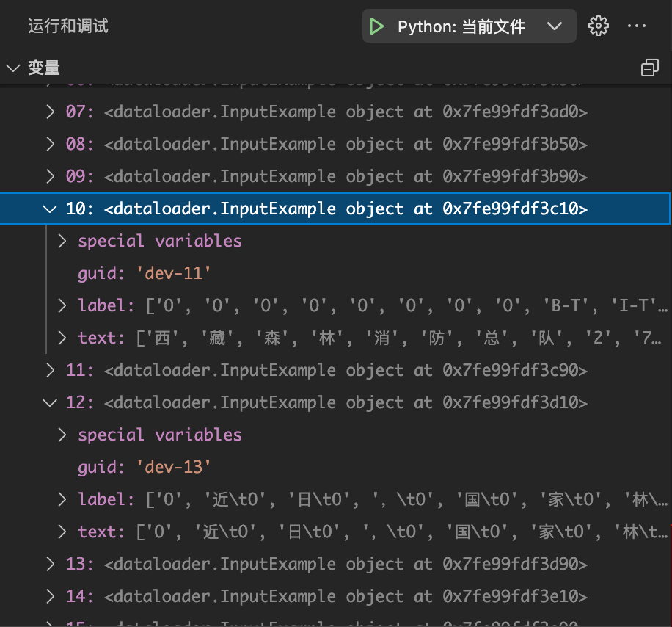The width and height of the screenshot is (672, 627).
Task: Expand the label list under dev-11
Action: tap(62, 305)
